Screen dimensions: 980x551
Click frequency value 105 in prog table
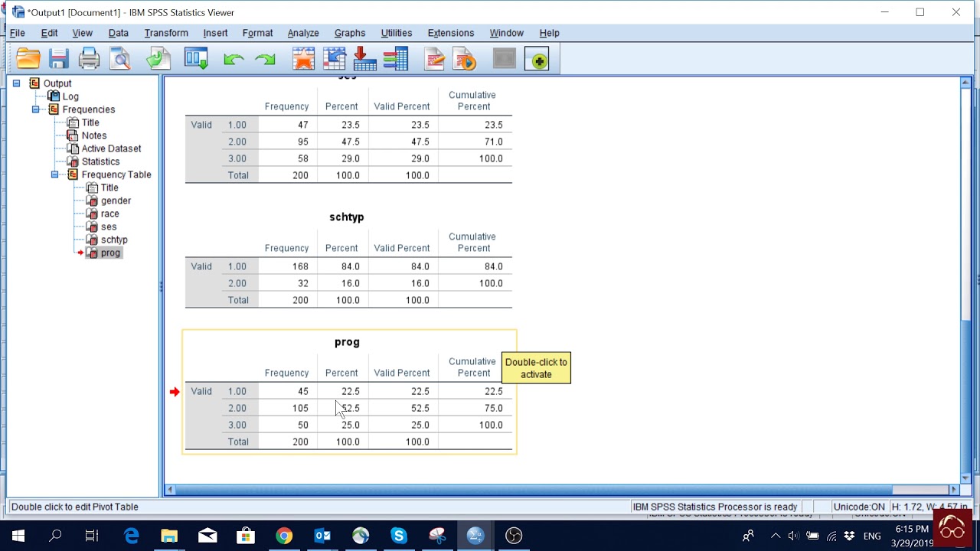(x=300, y=408)
